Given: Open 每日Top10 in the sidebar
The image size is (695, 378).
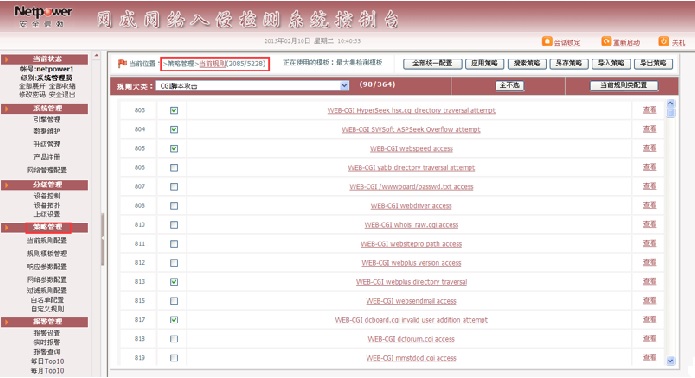Looking at the screenshot, I should (47, 362).
